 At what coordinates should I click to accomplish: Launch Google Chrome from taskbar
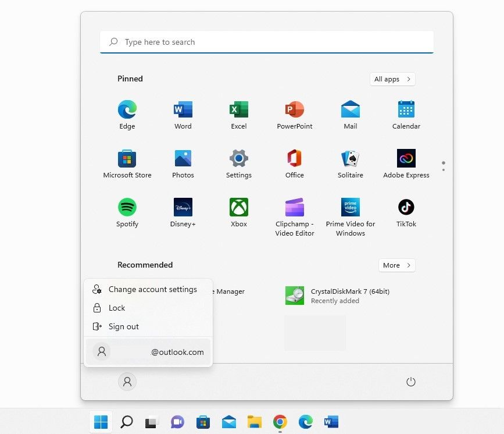pyautogui.click(x=280, y=422)
